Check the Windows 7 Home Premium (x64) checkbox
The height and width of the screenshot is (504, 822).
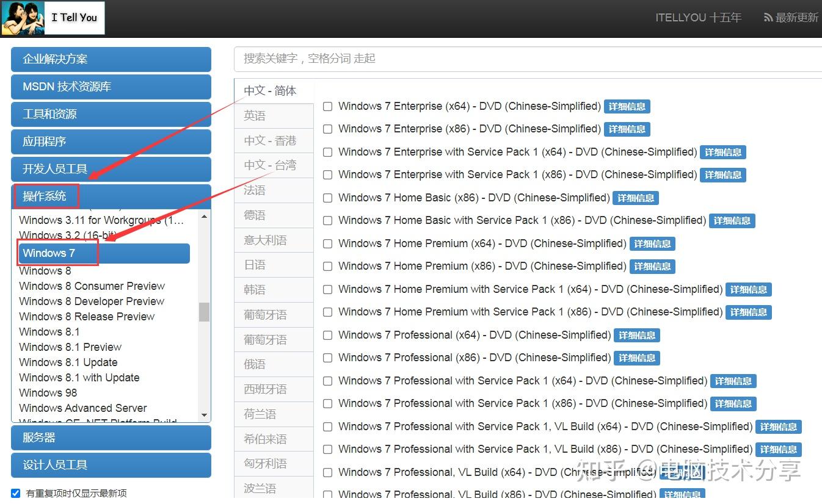pos(327,243)
